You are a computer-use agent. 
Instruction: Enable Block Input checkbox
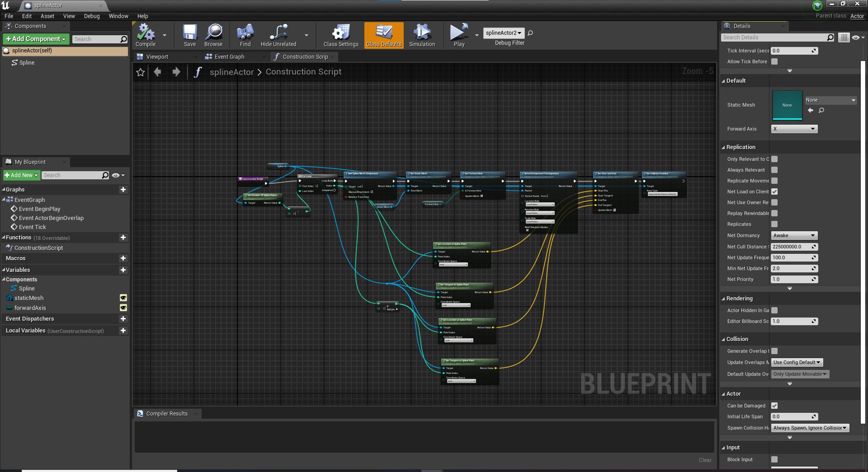pos(774,459)
